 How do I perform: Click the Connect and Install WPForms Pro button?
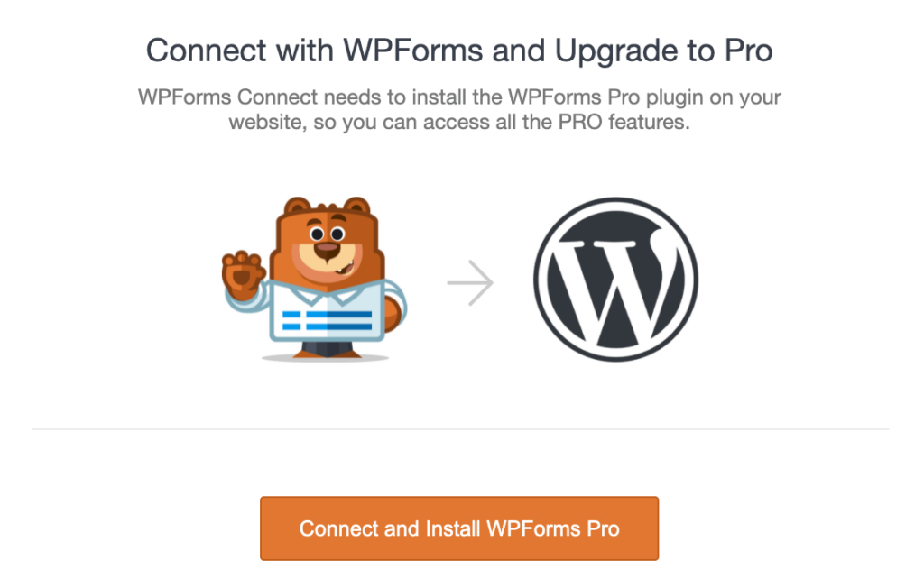tap(459, 528)
